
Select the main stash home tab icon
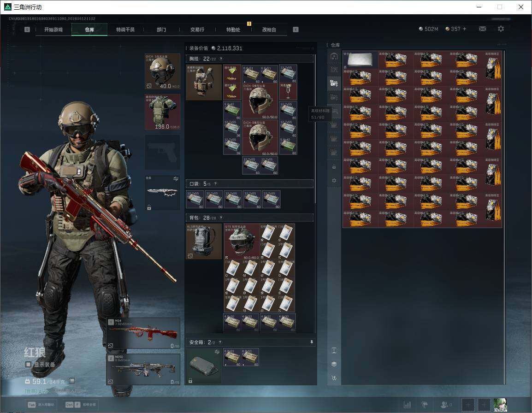click(334, 56)
